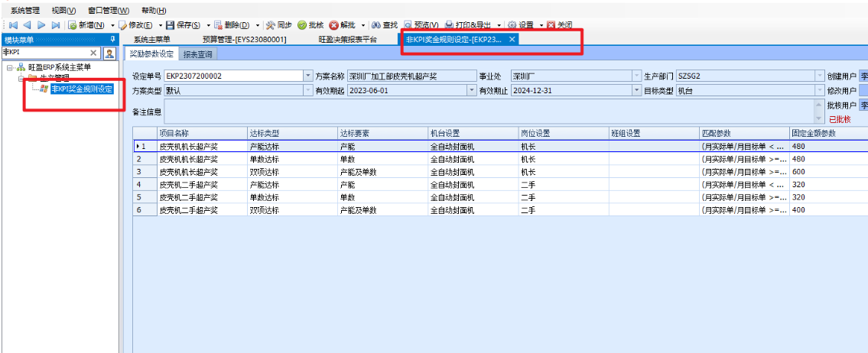Open 有效期止 date dropdown
Screen dimensions: 868x353
[x=636, y=91]
